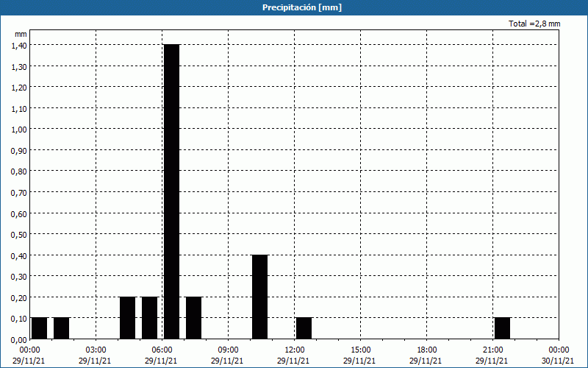Click the Precipitación [mm] title bar
Screen dimensions: 588x368
pyautogui.click(x=294, y=7)
